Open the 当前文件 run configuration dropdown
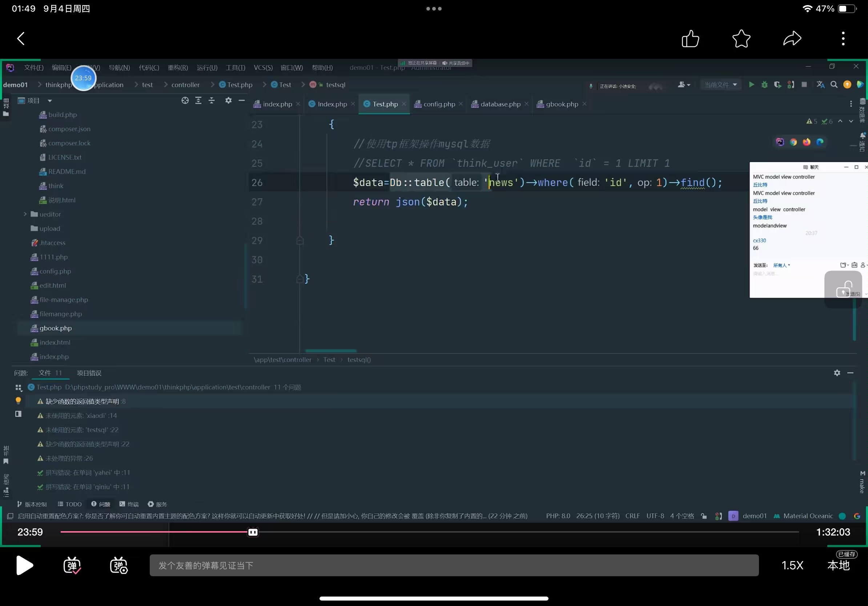The image size is (868, 606). [720, 85]
